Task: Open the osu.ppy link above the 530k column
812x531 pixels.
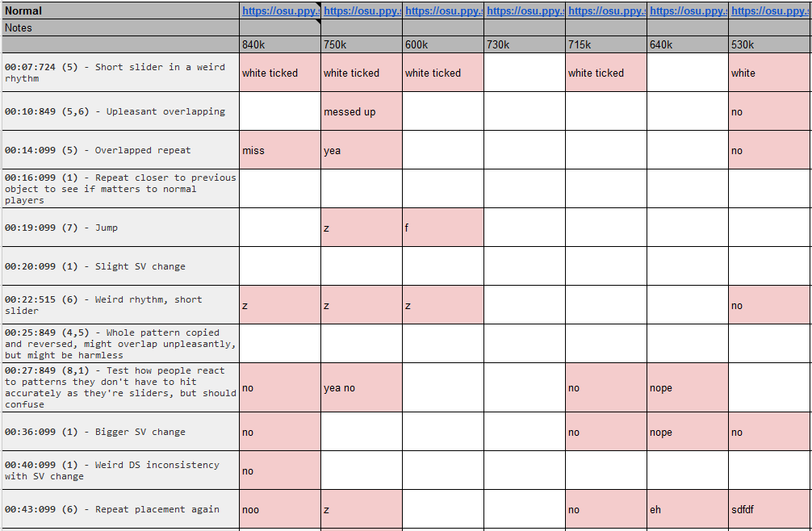Action: coord(769,10)
